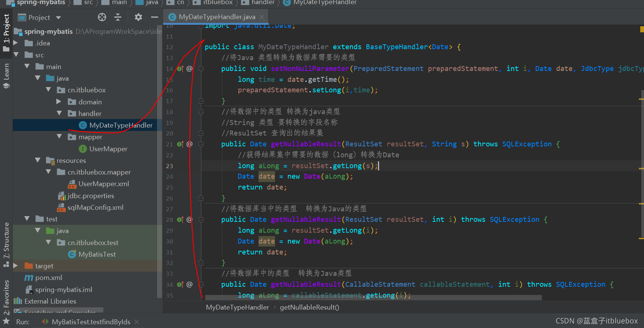
Task: Click yellow warning indicator atop editor scrollbar
Action: tap(642, 29)
